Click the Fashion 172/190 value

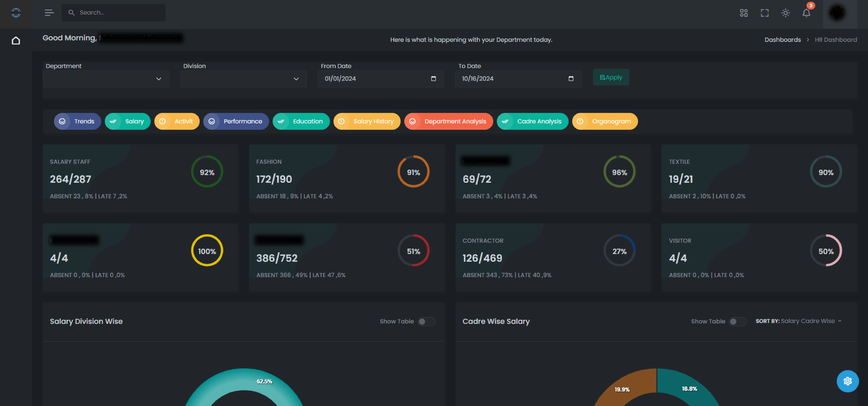pyautogui.click(x=274, y=179)
